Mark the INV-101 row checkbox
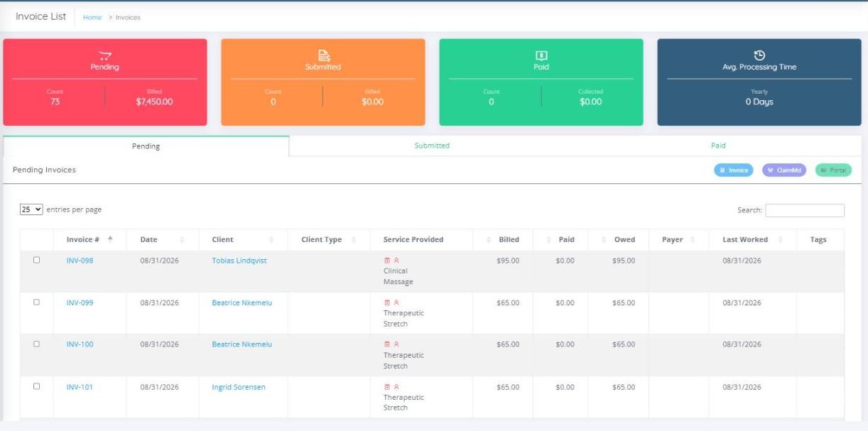 pyautogui.click(x=37, y=386)
